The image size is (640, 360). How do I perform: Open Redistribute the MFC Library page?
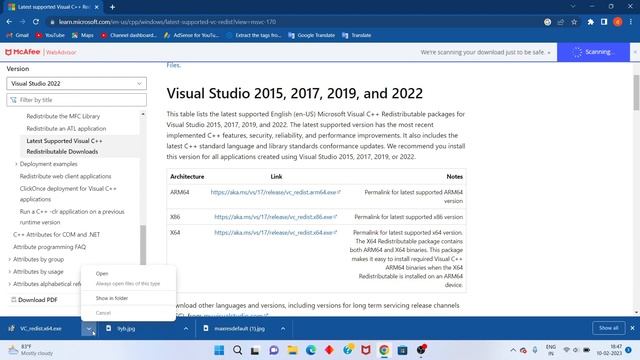click(x=63, y=116)
